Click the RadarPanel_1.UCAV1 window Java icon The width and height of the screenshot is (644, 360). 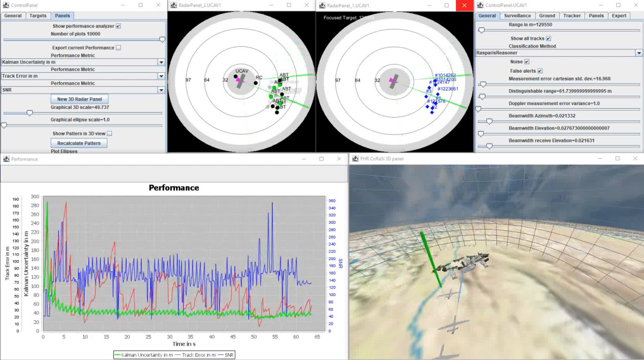tap(322, 5)
